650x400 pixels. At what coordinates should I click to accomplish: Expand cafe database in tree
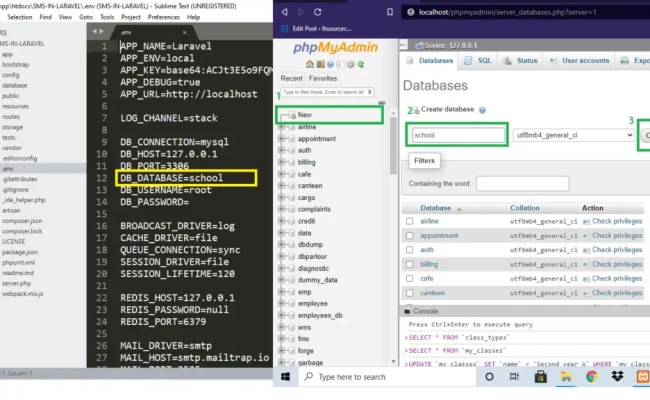pos(282,174)
